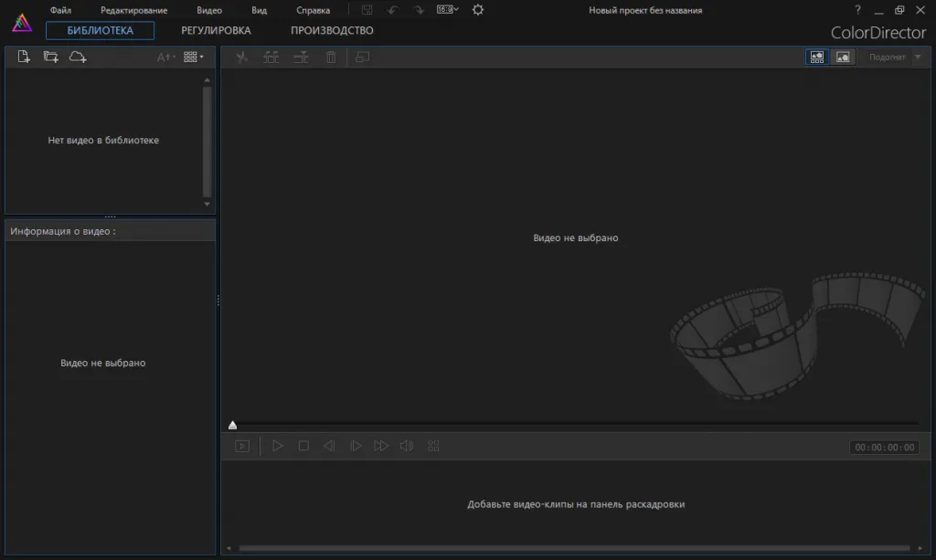This screenshot has height=560, width=936.
Task: Open library sort order dropdown
Action: (166, 58)
